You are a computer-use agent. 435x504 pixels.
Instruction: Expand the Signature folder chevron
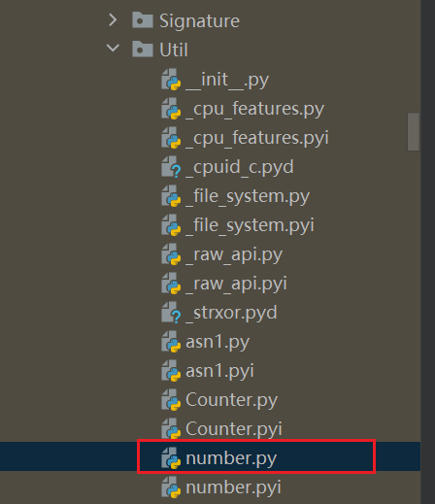pos(113,20)
